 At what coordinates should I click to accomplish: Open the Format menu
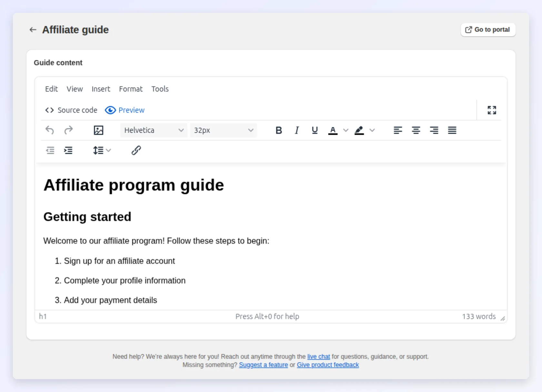[x=131, y=89]
